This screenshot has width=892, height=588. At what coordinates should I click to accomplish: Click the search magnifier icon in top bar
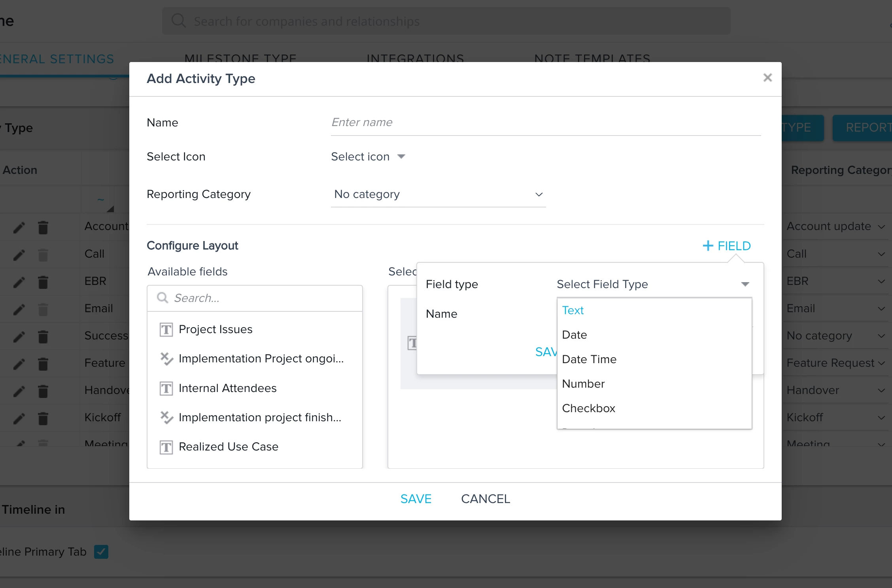(x=179, y=21)
